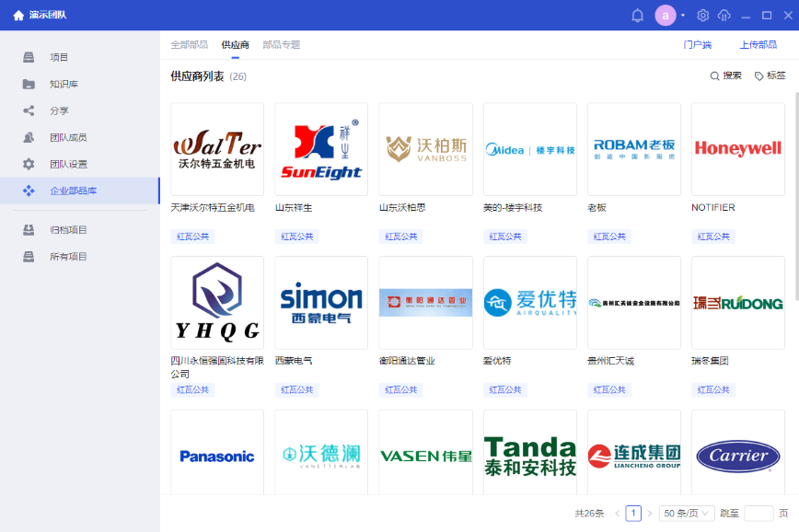
Task: Open the 爱优特 supplier thumbnail
Action: coord(530,303)
